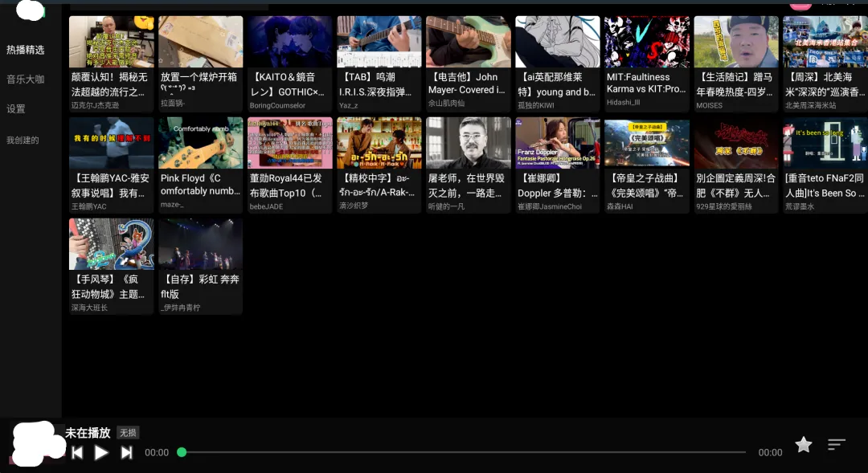This screenshot has height=473, width=868.
Task: Open the 放置一个煤炉开箱 video thumbnail
Action: 200,42
